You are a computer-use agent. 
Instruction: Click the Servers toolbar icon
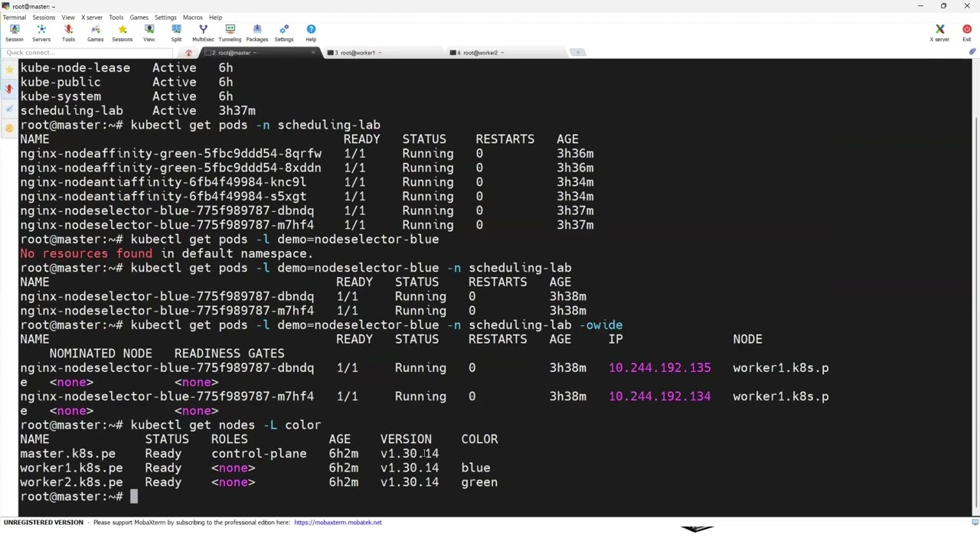[x=41, y=33]
